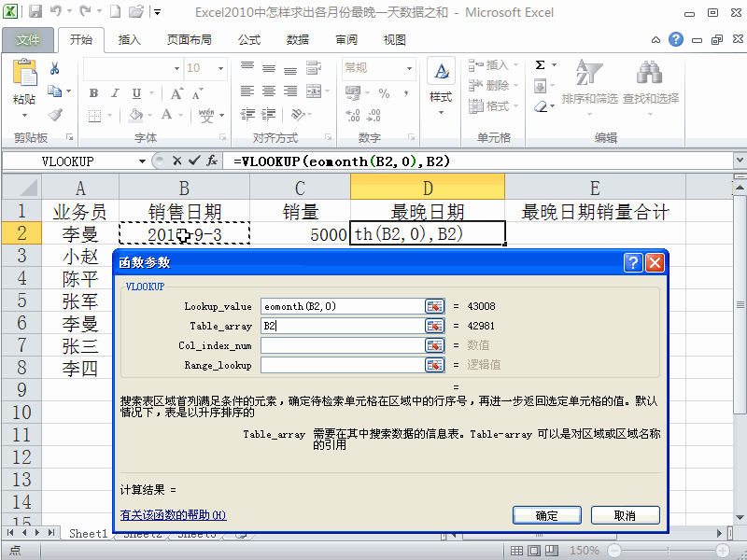
Task: Switch to the Formulas (公式) tab
Action: 249,40
